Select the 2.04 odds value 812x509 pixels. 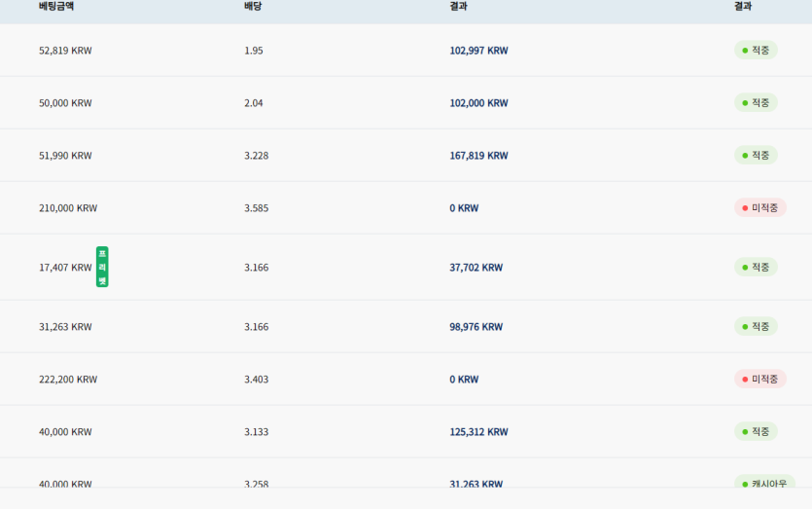pyautogui.click(x=254, y=102)
